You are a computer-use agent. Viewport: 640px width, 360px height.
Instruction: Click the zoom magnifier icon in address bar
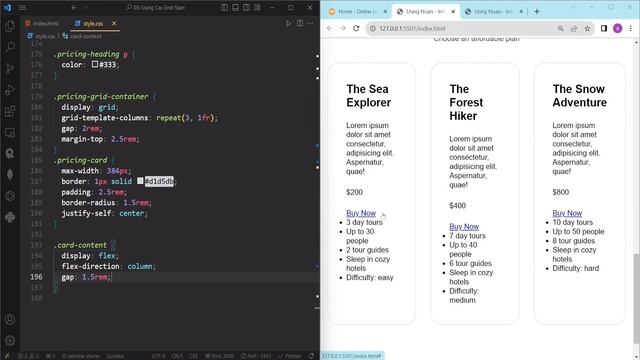tap(561, 28)
